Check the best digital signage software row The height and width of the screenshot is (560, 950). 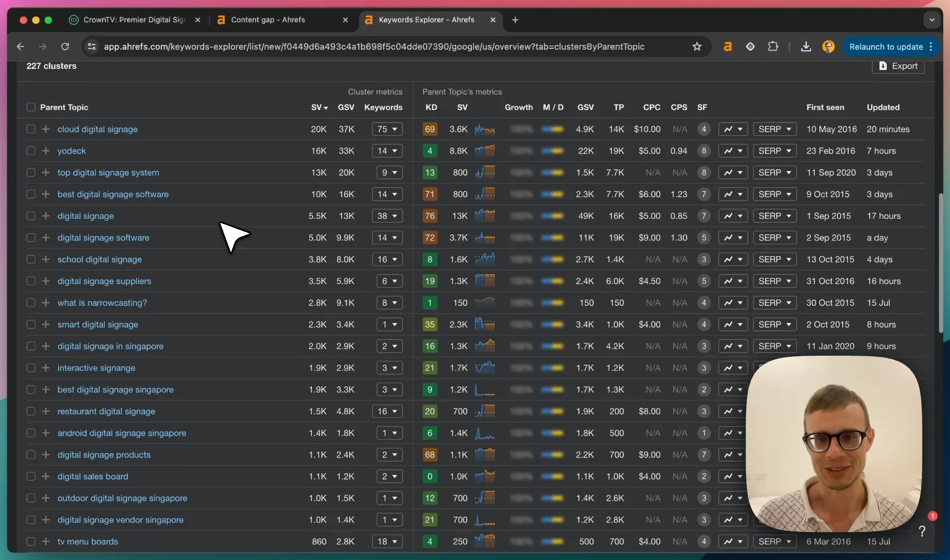pyautogui.click(x=31, y=194)
